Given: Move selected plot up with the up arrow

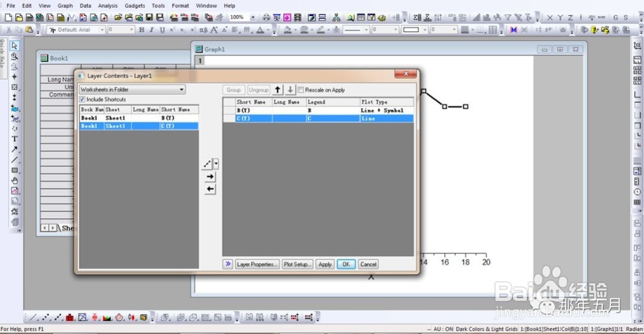Looking at the screenshot, I should (x=278, y=90).
